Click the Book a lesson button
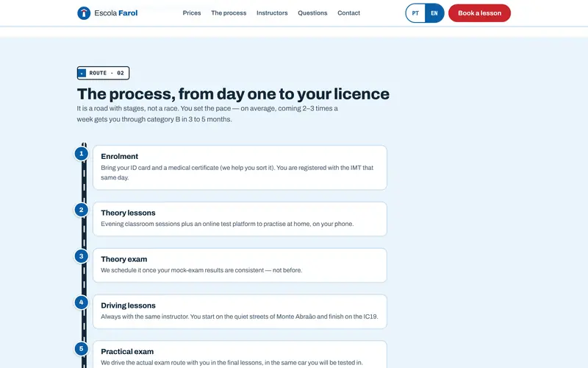 click(x=479, y=13)
